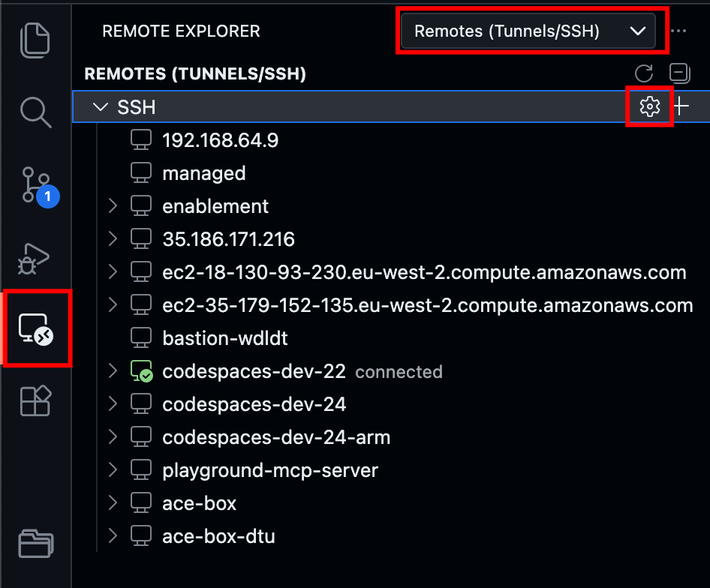The height and width of the screenshot is (588, 710).
Task: Select the bastion-wdldt SSH host
Action: point(225,337)
